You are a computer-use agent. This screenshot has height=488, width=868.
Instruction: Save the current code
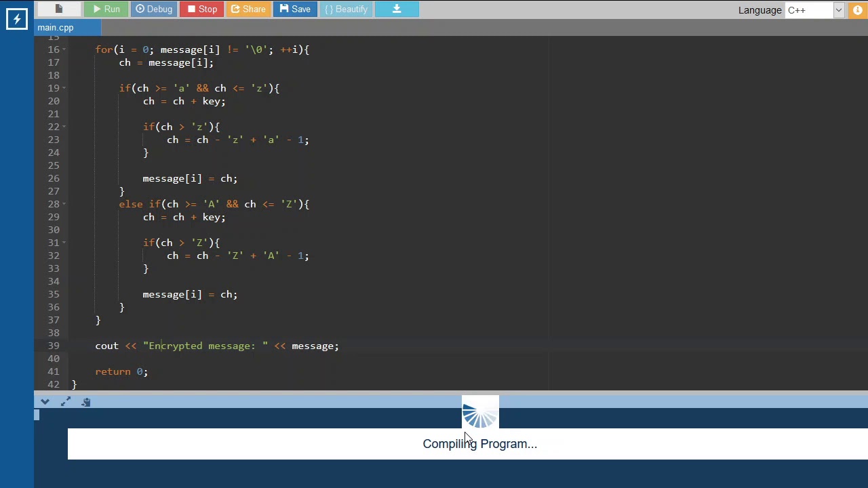(x=294, y=9)
